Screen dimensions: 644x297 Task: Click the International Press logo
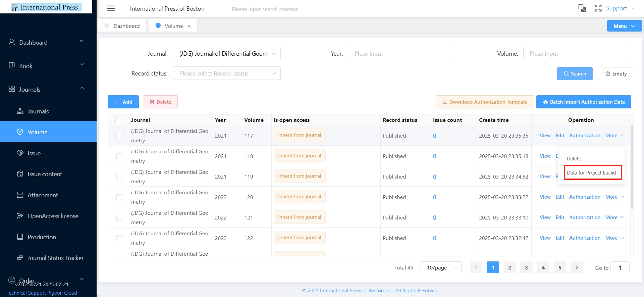46,7
